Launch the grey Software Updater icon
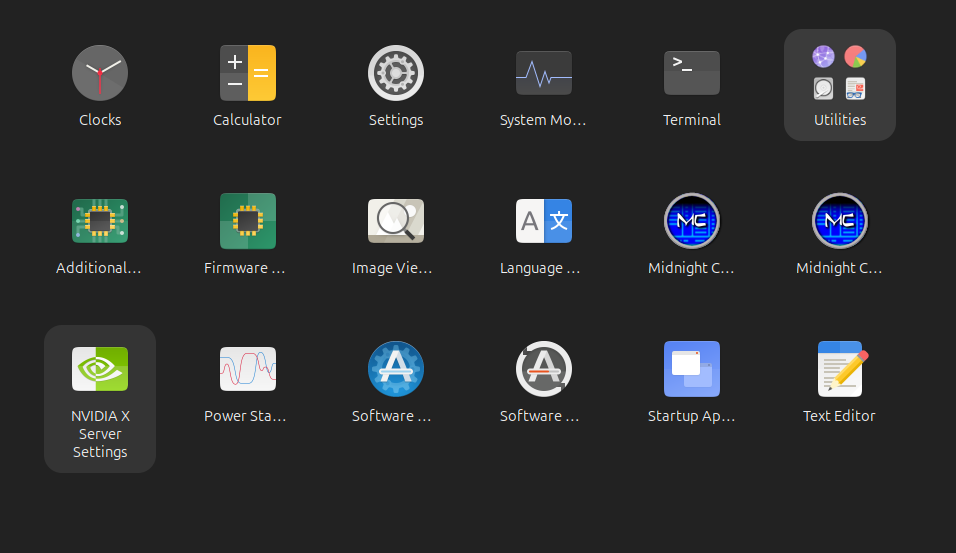The image size is (956, 553). pyautogui.click(x=544, y=370)
